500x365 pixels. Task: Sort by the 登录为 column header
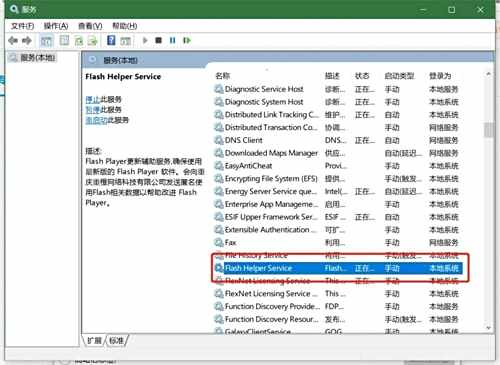click(x=440, y=76)
